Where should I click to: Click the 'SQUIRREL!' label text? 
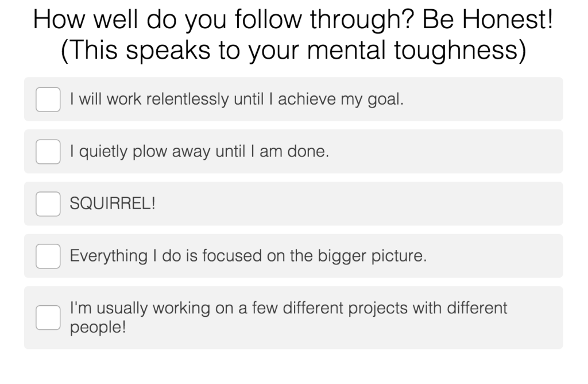[x=113, y=203]
